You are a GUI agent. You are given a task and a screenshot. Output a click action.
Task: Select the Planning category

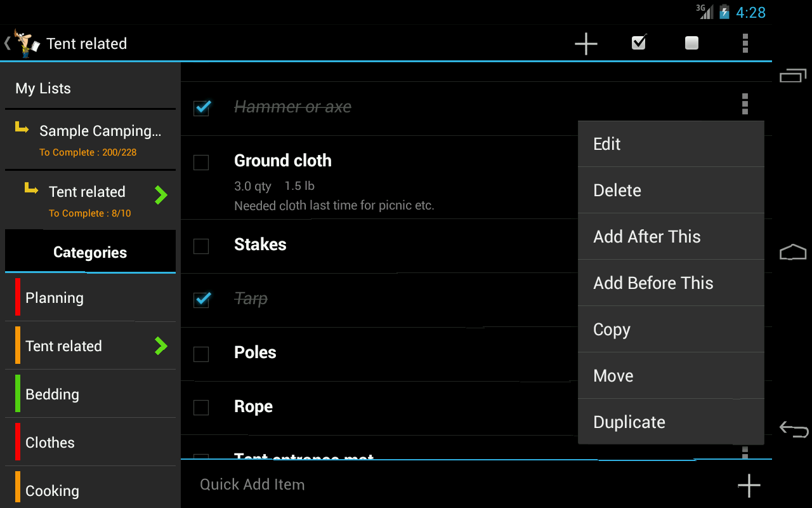(x=90, y=298)
